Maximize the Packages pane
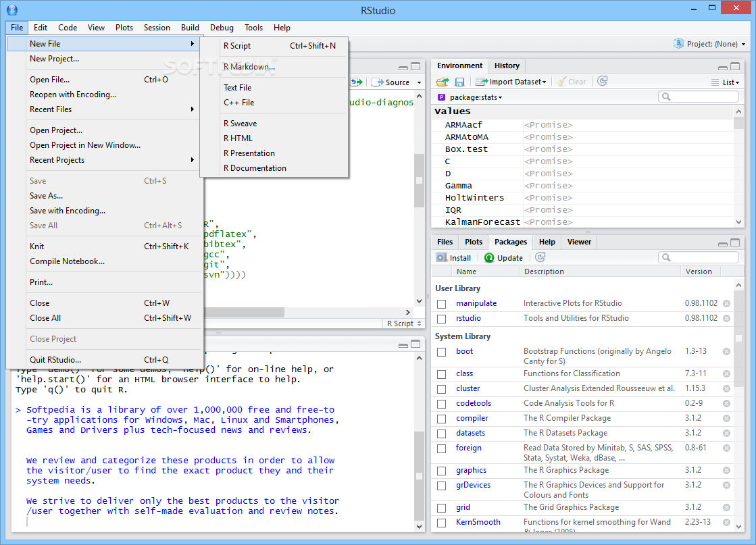 click(x=735, y=243)
